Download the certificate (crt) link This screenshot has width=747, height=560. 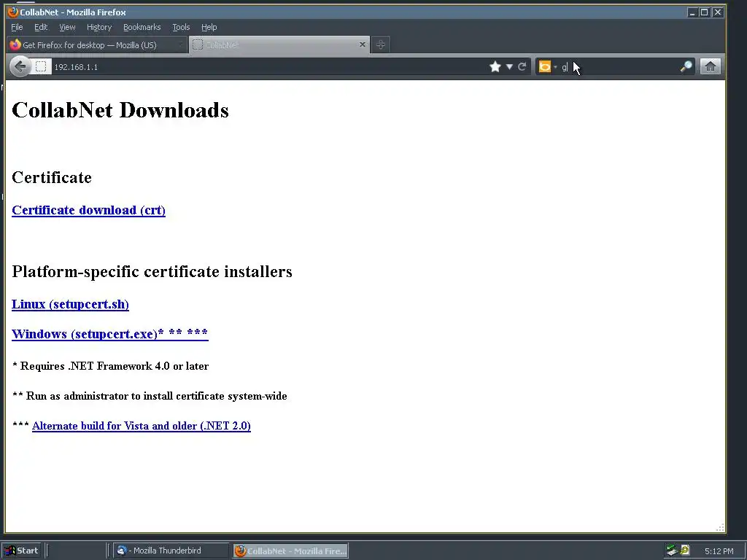88,210
